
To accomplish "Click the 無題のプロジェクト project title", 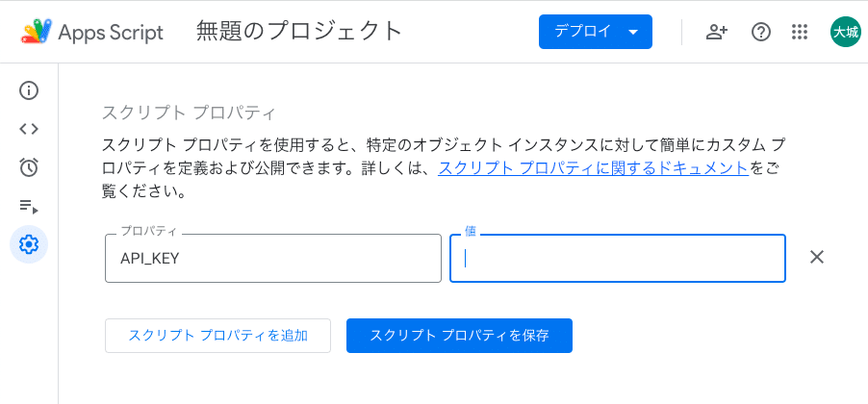I will [x=299, y=32].
